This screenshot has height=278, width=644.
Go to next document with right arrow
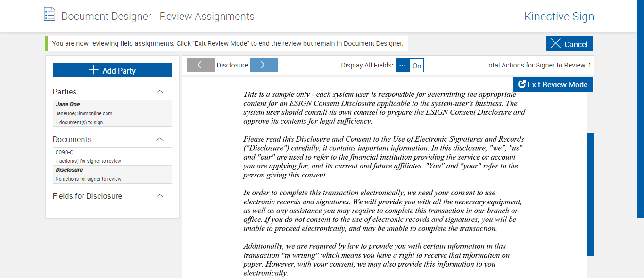coord(264,65)
